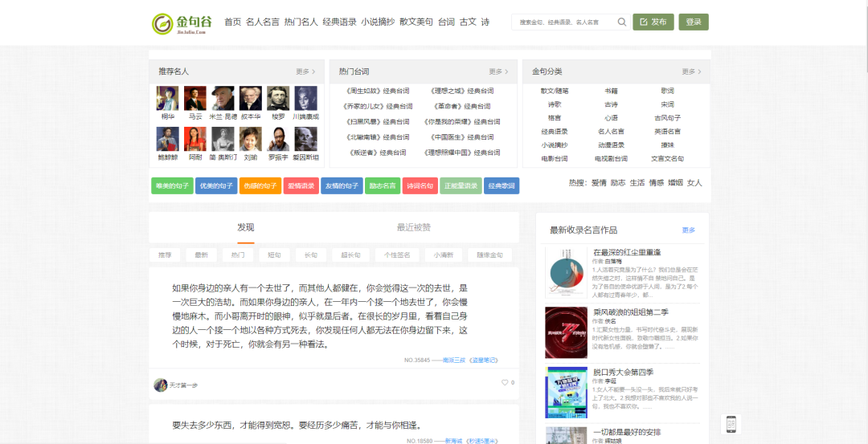Focus the search input field
This screenshot has height=444, width=868.
pyautogui.click(x=563, y=22)
